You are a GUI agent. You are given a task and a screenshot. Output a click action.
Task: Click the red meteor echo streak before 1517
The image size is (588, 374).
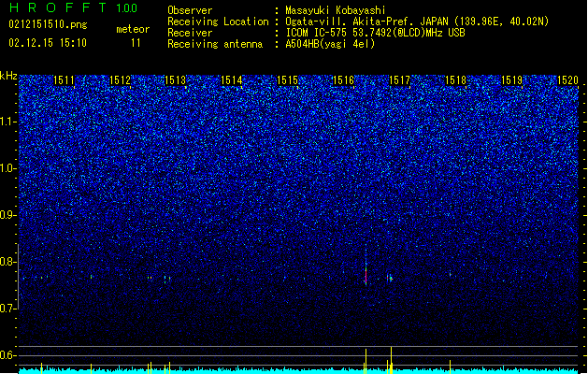366,276
